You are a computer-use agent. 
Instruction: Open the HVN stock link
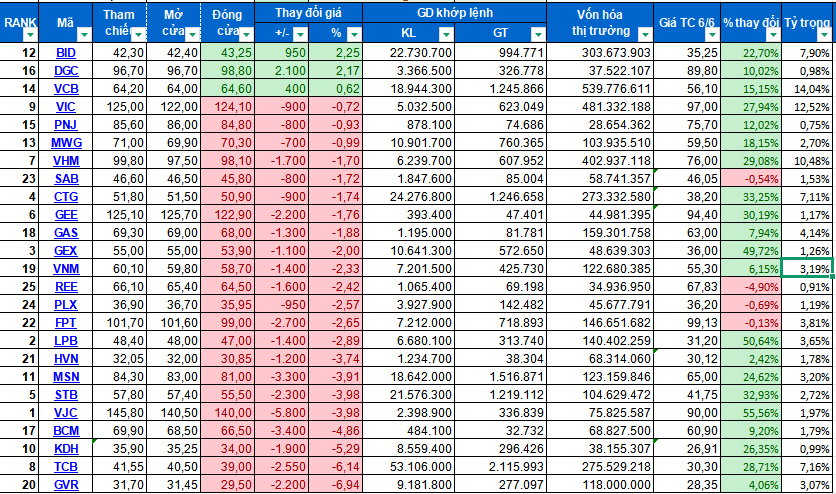(66, 359)
